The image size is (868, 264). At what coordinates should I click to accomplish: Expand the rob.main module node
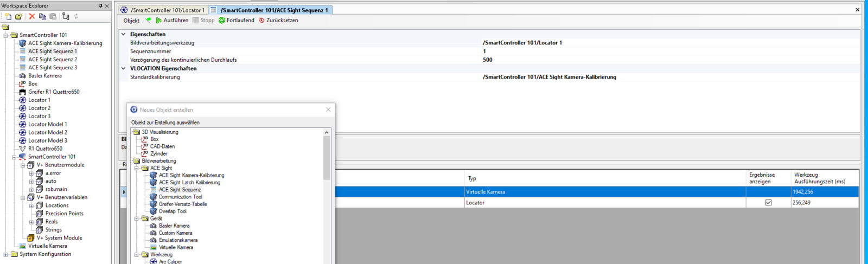click(x=31, y=190)
